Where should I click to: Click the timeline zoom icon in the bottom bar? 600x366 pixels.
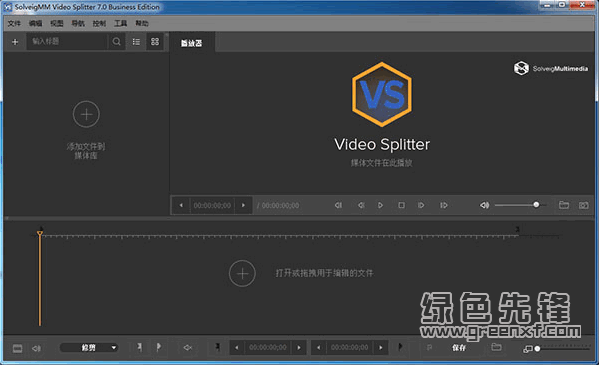[527, 349]
